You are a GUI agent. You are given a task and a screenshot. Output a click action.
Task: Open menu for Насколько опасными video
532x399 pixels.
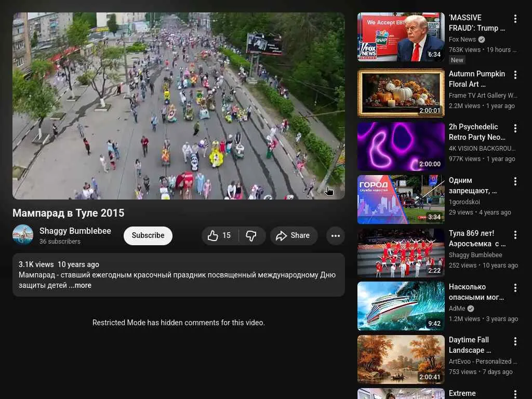[515, 288]
